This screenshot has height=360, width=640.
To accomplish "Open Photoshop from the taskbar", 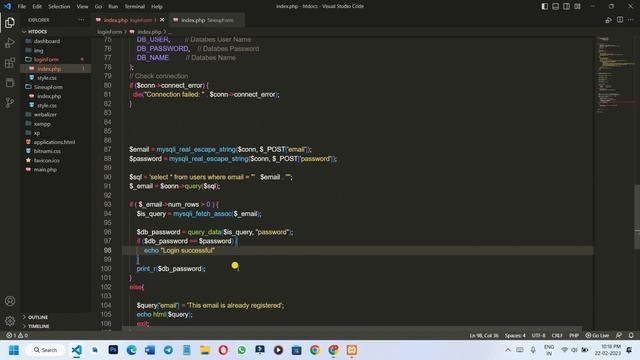I will click(113, 350).
